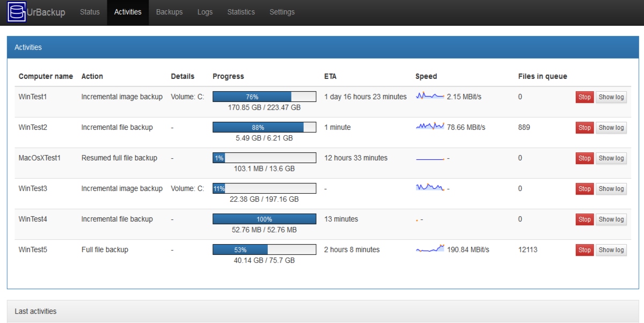Select the WinTest1 computer name
Image resolution: width=644 pixels, height=323 pixels.
click(33, 97)
